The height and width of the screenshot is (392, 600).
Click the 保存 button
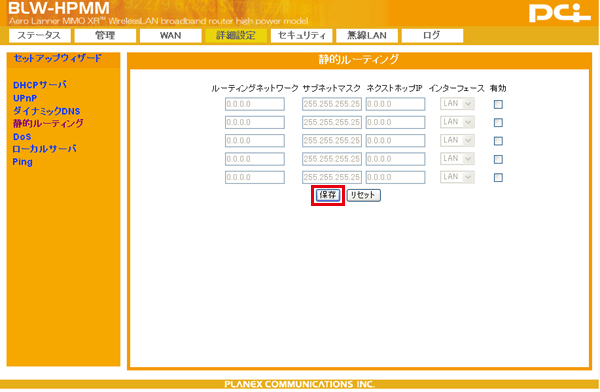[328, 195]
